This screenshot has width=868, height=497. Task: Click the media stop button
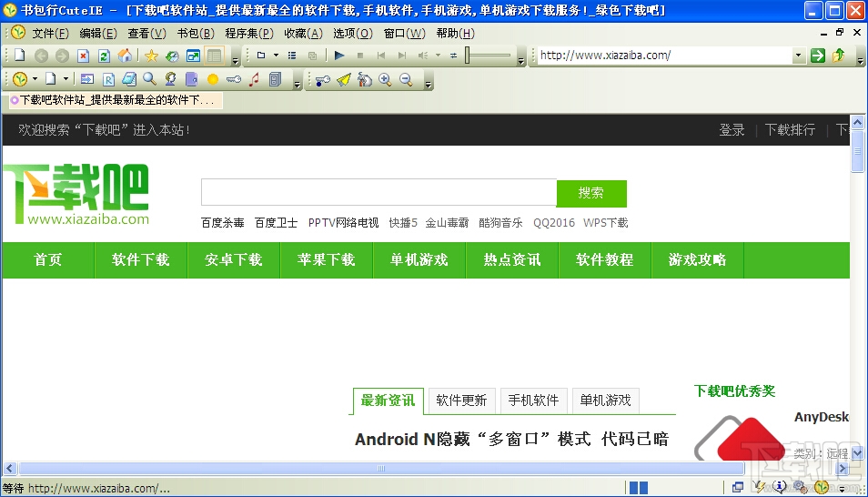point(360,56)
